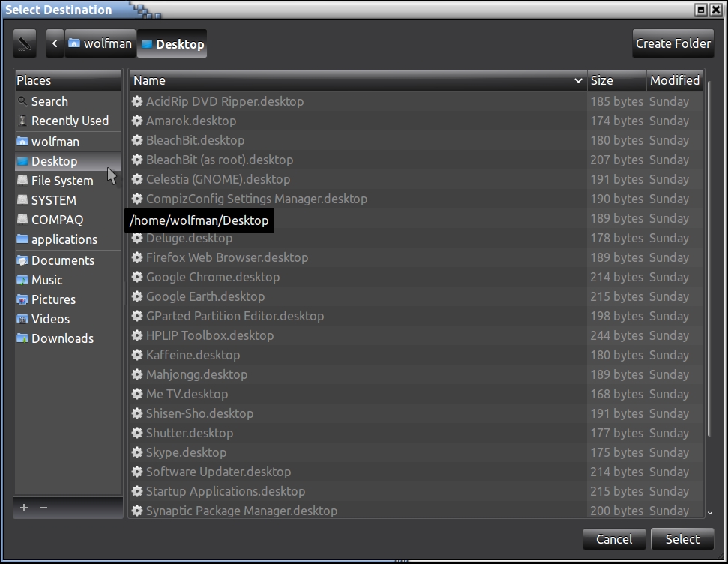Sort files by Modified column
The width and height of the screenshot is (728, 564).
click(x=674, y=80)
